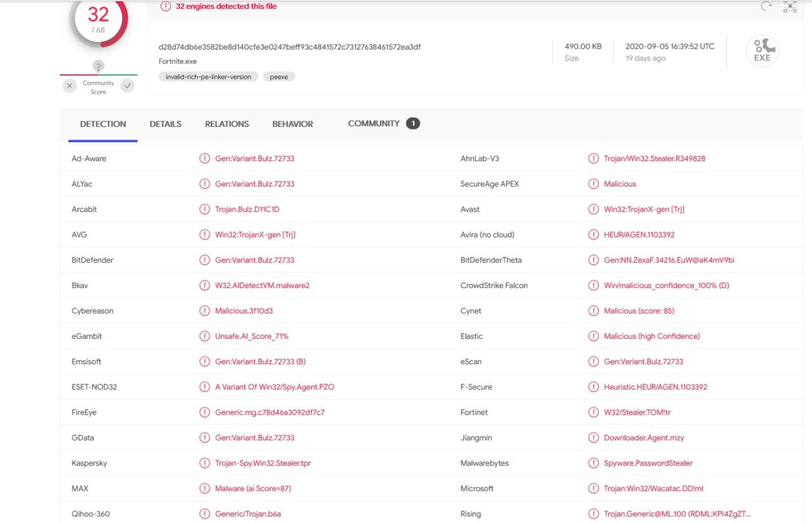The height and width of the screenshot is (523, 812).
Task: Click the Kaspersky result Trojan-Spy.Win32.Stealer.tpr
Action: (263, 463)
